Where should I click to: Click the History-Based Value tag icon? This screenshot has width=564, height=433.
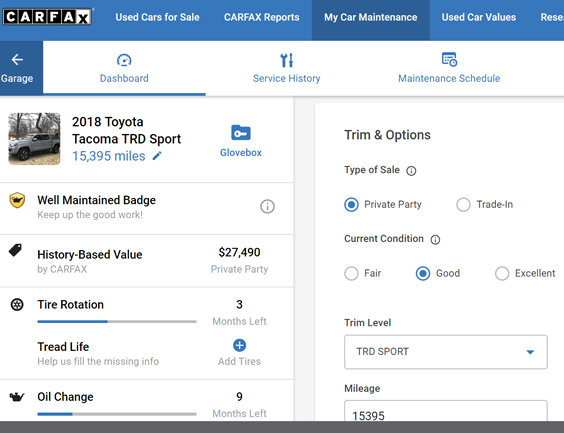(15, 250)
